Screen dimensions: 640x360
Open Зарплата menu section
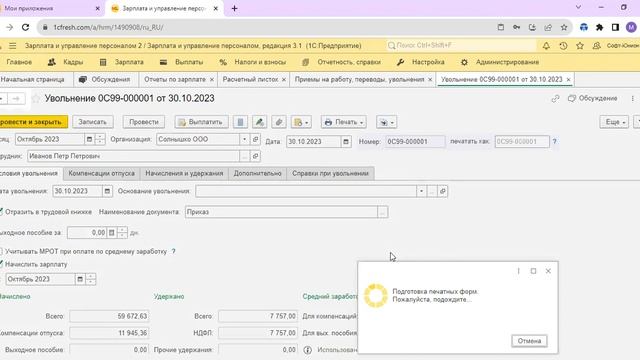121,62
